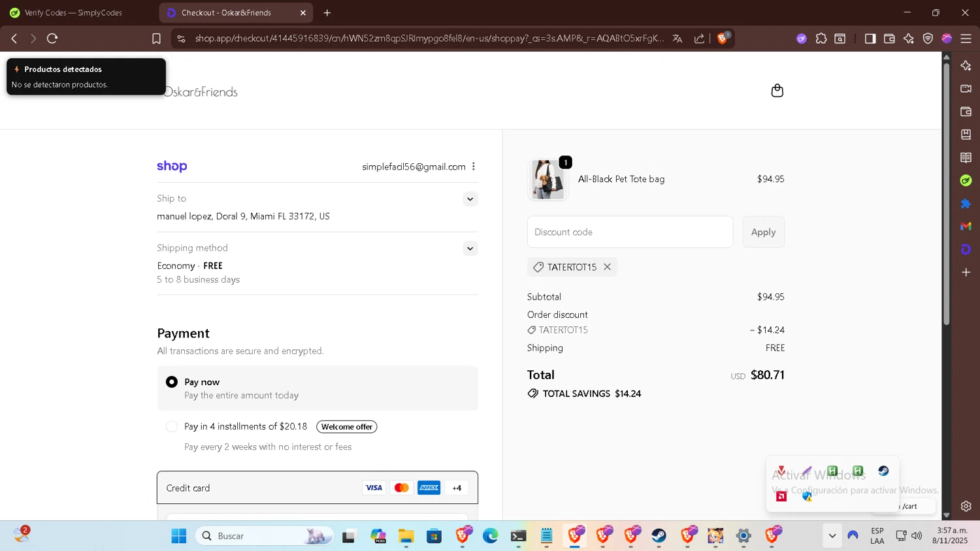The image size is (980, 551).
Task: Click the simplefacil56@gmail.com account email
Action: pos(414,166)
